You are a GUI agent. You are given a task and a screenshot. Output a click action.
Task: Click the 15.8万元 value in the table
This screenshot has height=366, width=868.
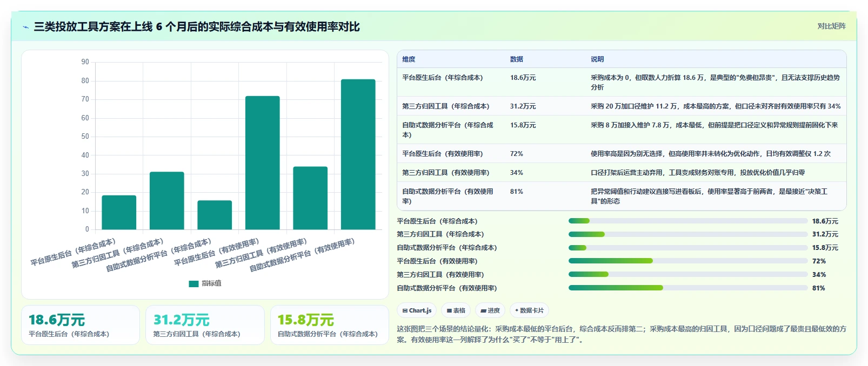523,125
